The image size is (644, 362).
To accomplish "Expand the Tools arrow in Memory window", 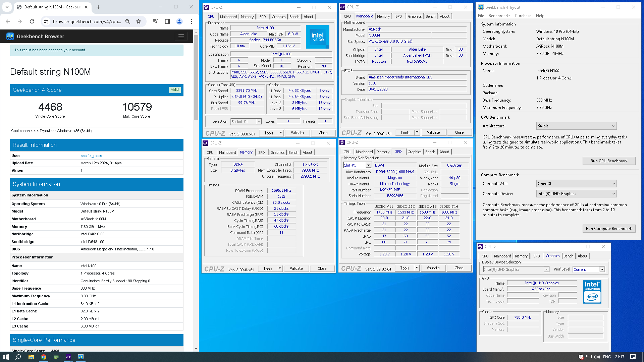I will [x=280, y=268].
